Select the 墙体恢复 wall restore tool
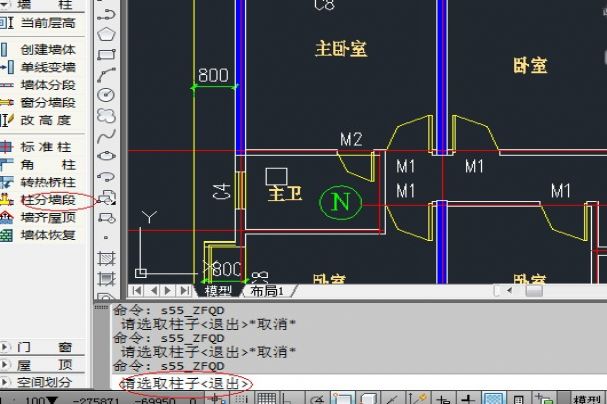The width and height of the screenshot is (607, 404). 47,235
